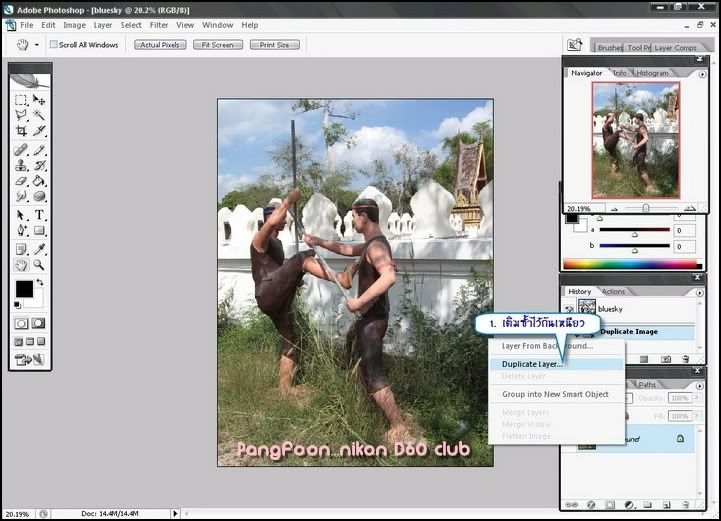This screenshot has width=721, height=521.
Task: Select the Pen tool
Action: click(x=21, y=230)
